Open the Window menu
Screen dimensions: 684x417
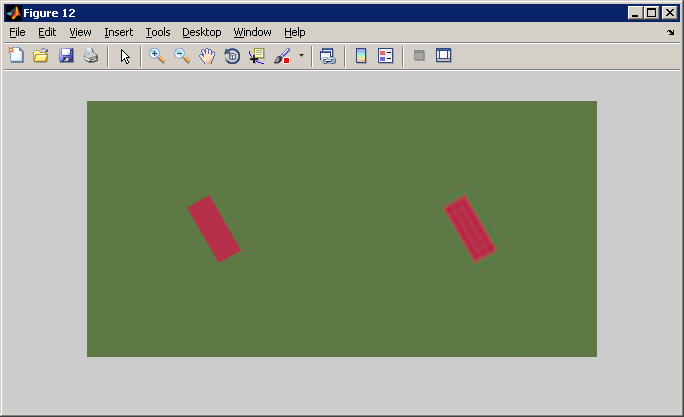click(252, 32)
